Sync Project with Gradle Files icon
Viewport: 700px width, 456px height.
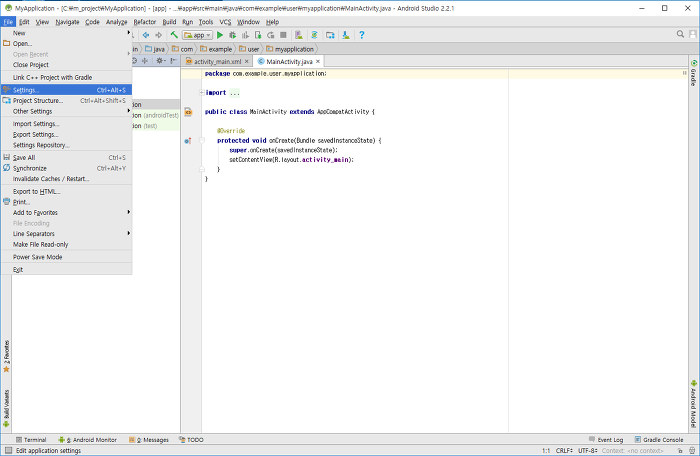pos(314,35)
